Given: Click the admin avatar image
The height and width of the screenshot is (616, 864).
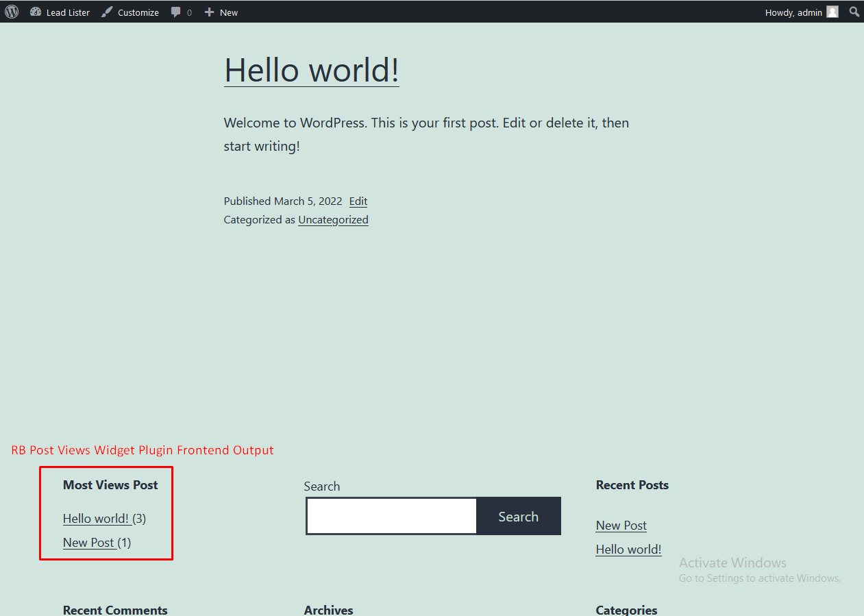Looking at the screenshot, I should point(832,12).
